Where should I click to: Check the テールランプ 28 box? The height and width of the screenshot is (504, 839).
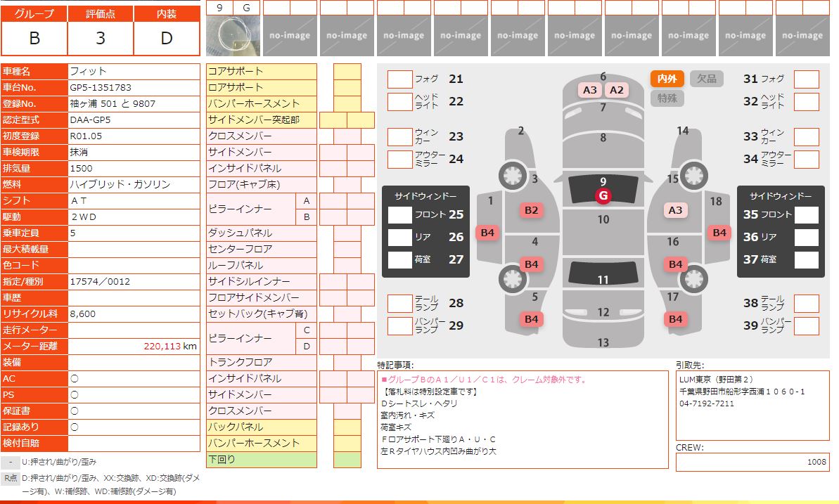tap(399, 304)
